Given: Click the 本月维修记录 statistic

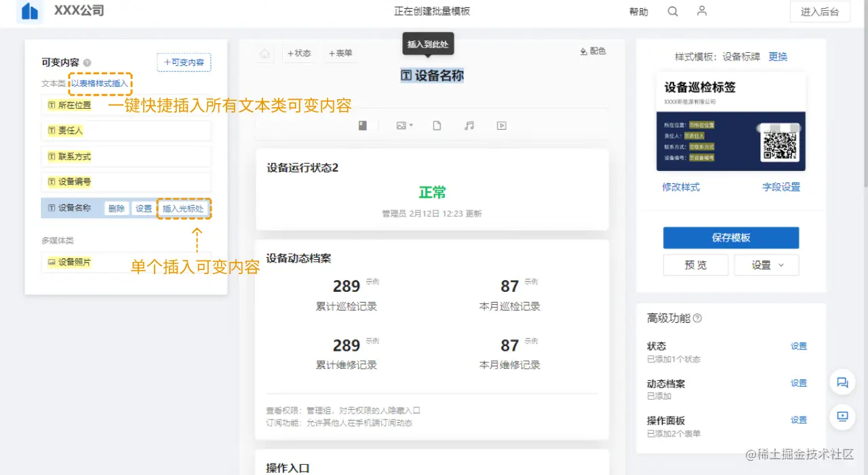Looking at the screenshot, I should pos(510,353).
